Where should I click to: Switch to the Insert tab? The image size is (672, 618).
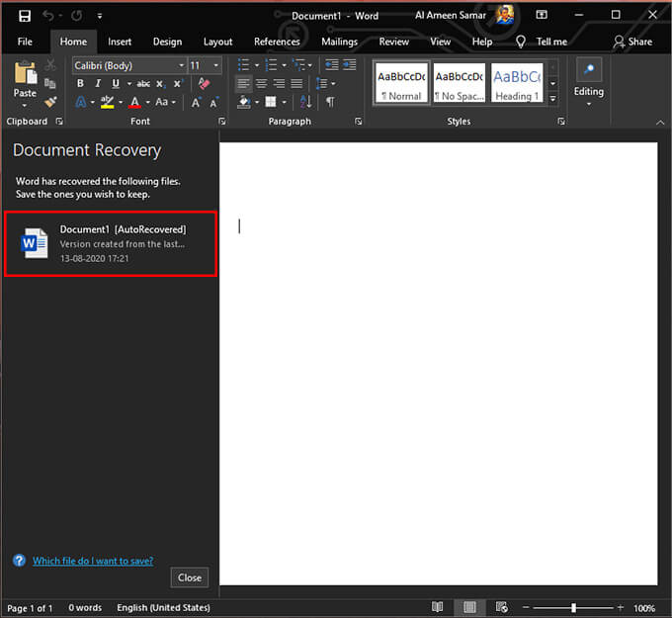pos(120,42)
